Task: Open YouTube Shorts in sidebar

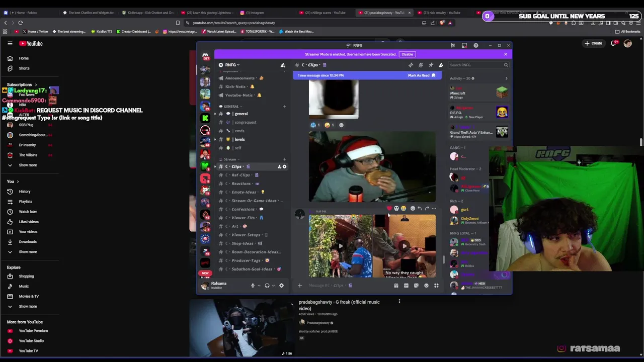Action: (24, 68)
